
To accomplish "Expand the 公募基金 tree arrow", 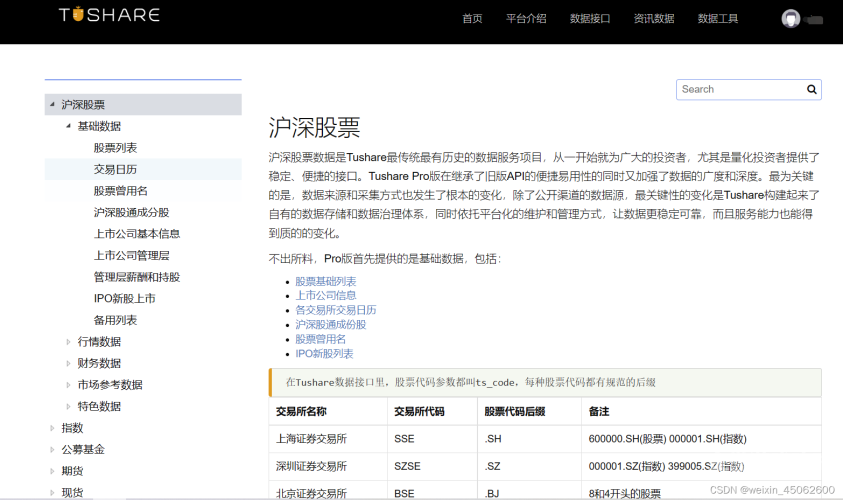I will pos(52,449).
